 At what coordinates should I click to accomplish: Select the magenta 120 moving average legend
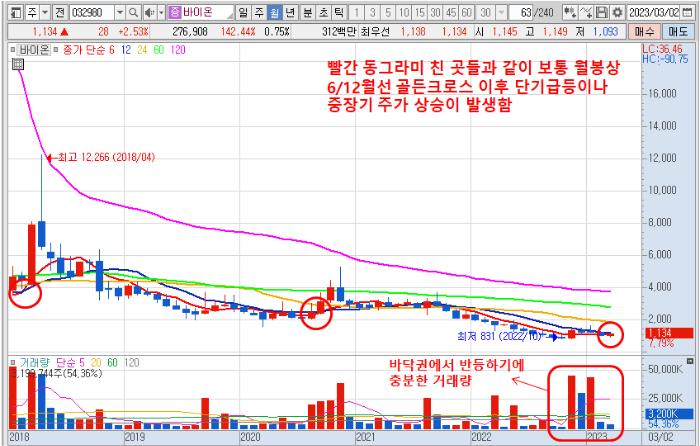click(178, 50)
